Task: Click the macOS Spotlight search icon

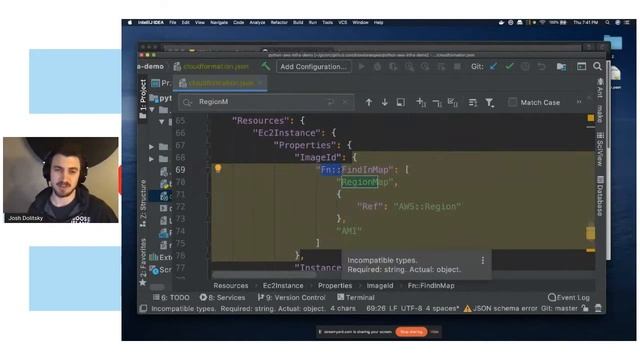Action: [x=607, y=22]
